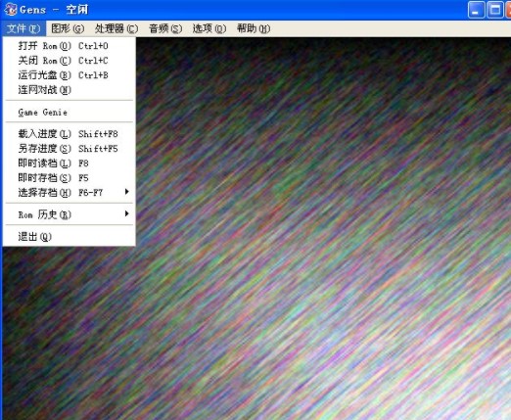Screen dimensions: 511x420
Task: Open the 音频(S) menu
Action: [x=165, y=28]
